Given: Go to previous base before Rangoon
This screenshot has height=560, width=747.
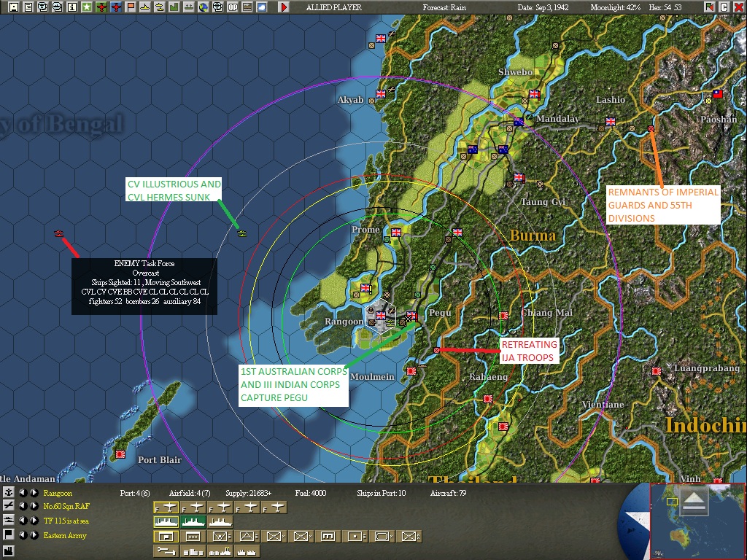Looking at the screenshot, I should coord(23,492).
